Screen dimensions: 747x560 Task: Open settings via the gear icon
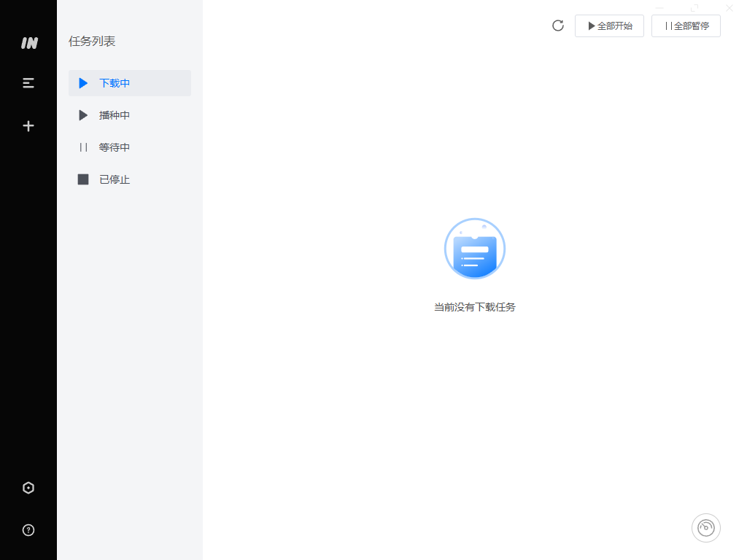[28, 488]
